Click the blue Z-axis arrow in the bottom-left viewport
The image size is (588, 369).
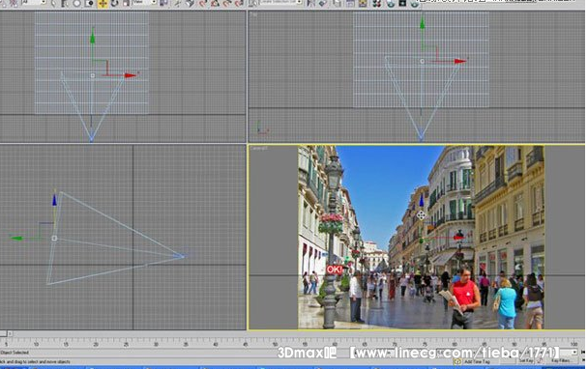54,200
